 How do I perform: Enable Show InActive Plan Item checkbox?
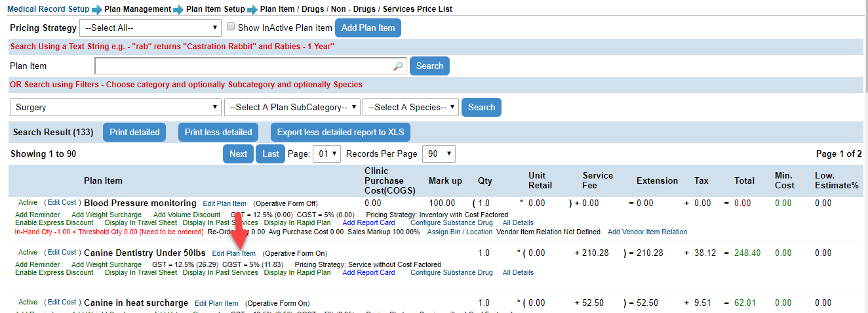[x=231, y=28]
